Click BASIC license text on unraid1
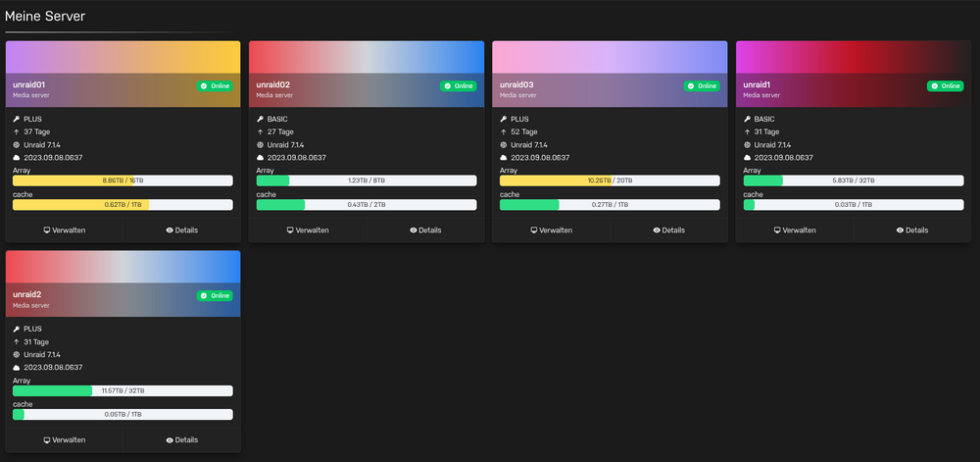This screenshot has height=462, width=980. 764,119
